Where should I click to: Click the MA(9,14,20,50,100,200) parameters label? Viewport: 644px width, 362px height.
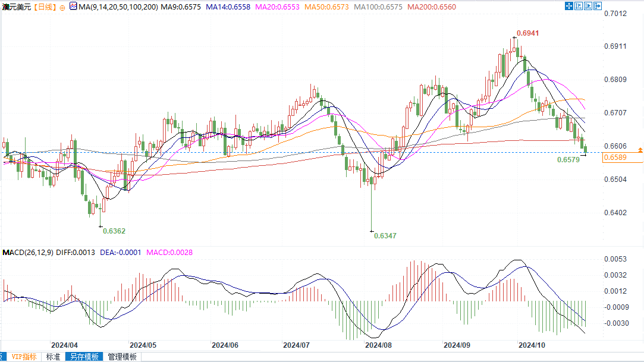118,7
